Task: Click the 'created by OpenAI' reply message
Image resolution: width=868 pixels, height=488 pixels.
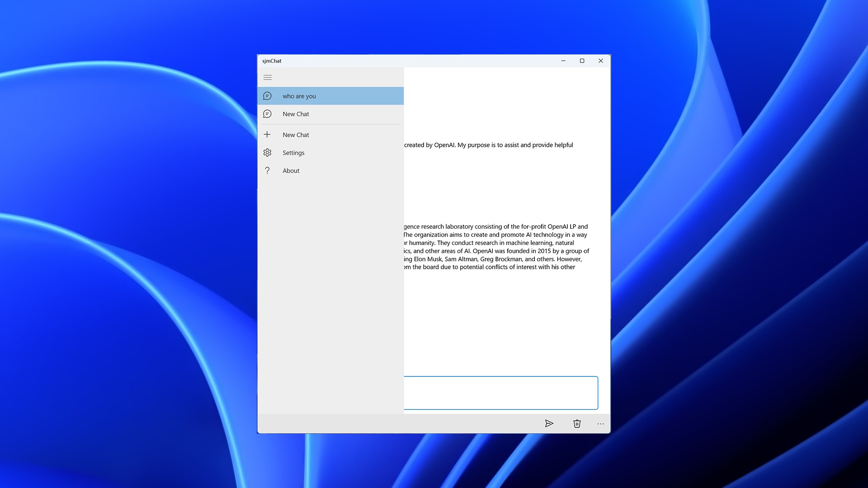Action: [489, 145]
